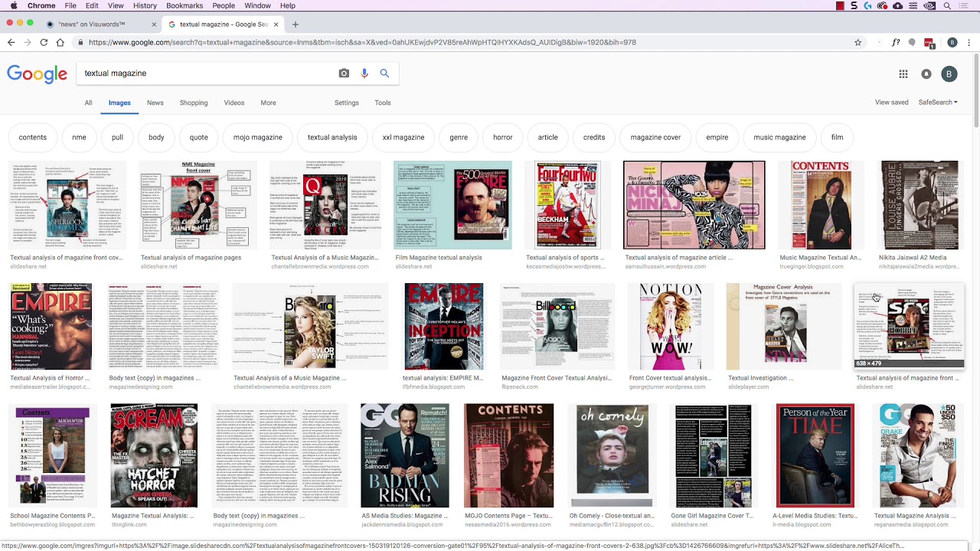Click the Google logo
Viewport: 980px width, 551px height.
pos(38,73)
